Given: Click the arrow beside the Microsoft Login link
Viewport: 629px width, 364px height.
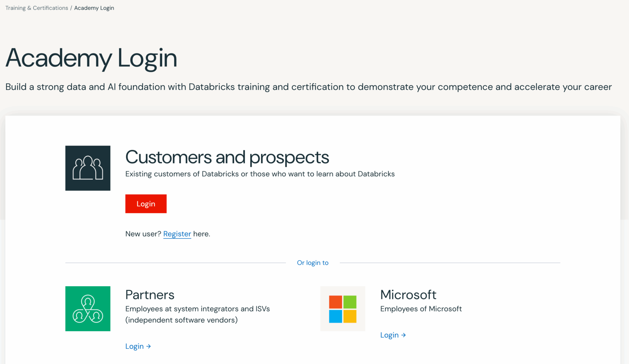Looking at the screenshot, I should click(x=404, y=335).
